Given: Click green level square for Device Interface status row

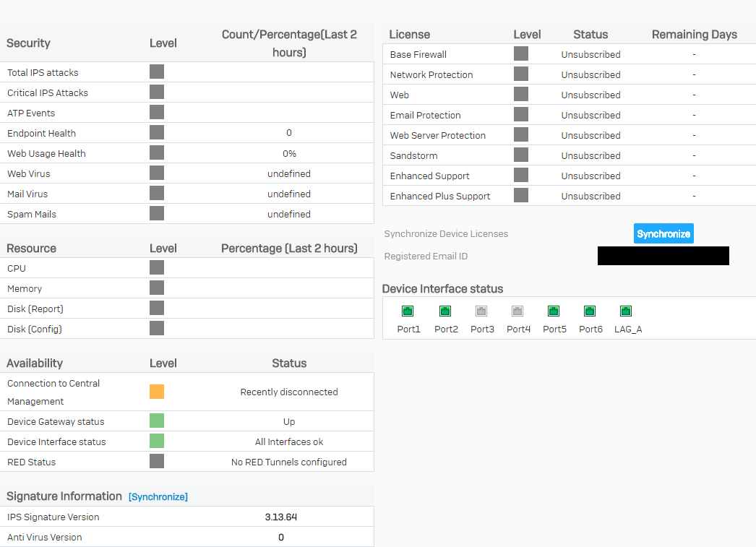Looking at the screenshot, I should (157, 441).
